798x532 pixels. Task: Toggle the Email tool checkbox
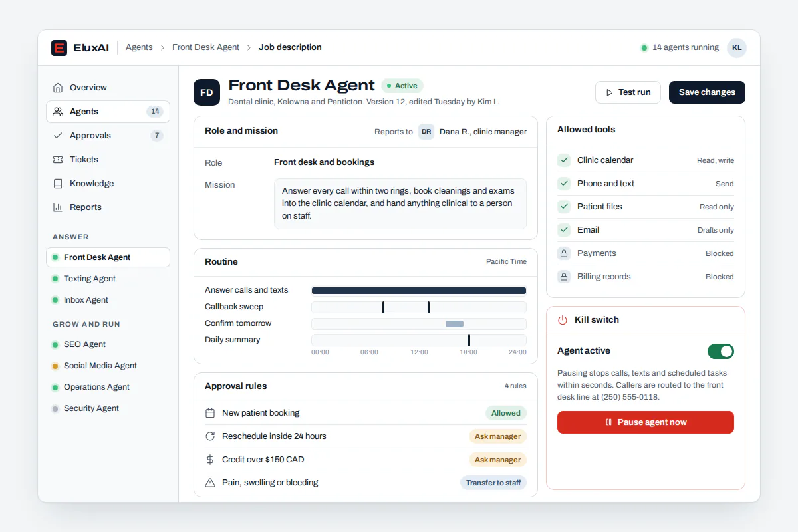tap(564, 230)
